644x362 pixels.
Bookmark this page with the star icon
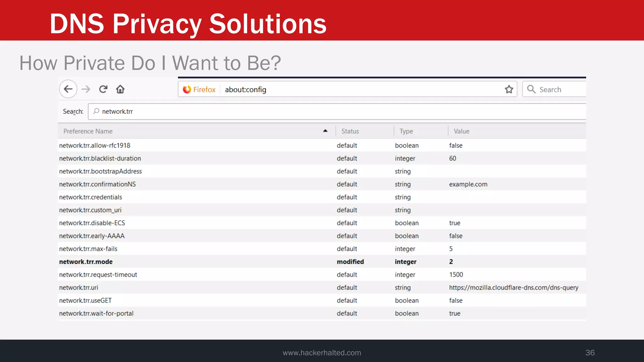point(509,90)
